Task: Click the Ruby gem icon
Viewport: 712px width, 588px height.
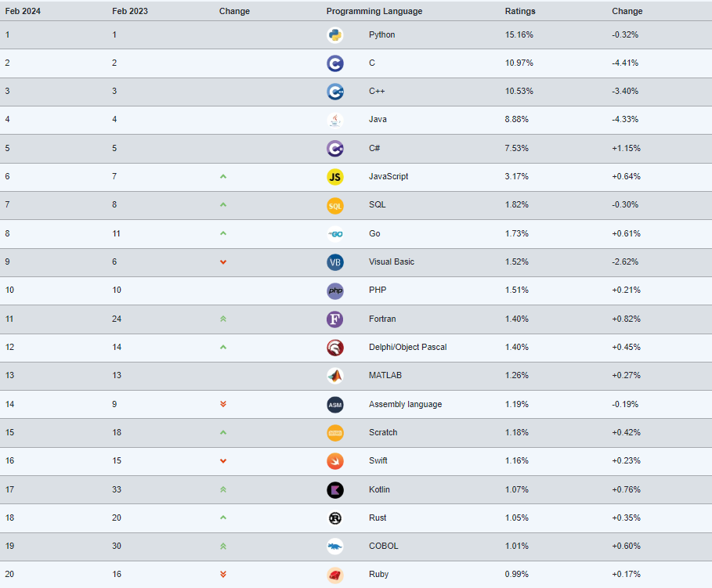Action: pos(335,575)
